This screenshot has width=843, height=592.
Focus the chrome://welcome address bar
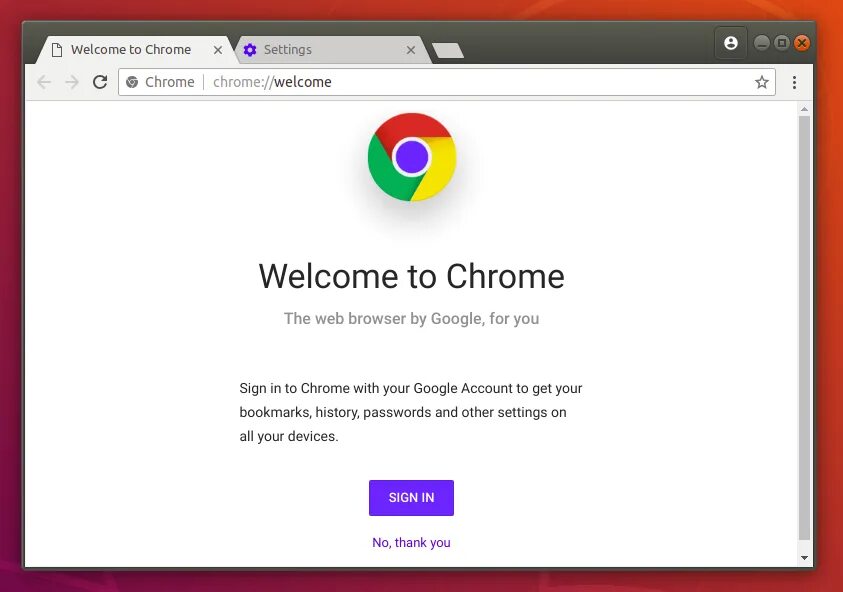pyautogui.click(x=446, y=82)
